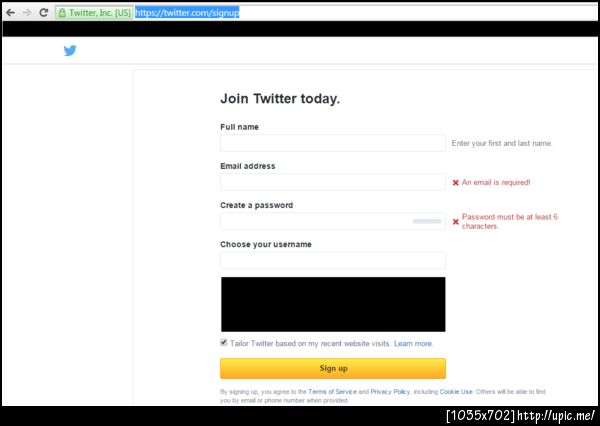
Task: Click the 'An email is required!' message
Action: point(496,182)
